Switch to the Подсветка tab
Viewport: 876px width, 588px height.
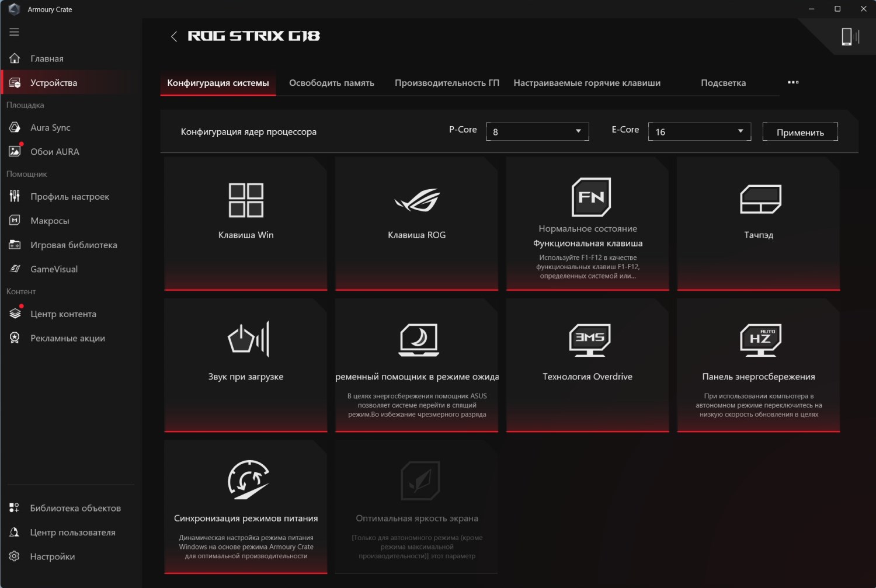point(723,83)
